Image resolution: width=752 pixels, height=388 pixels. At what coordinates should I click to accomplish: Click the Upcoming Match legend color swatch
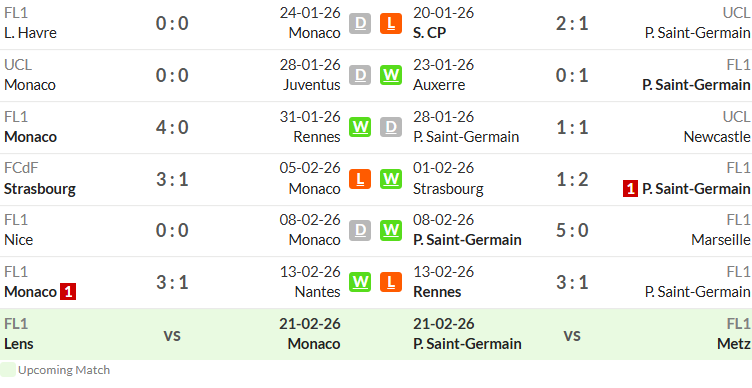8,370
